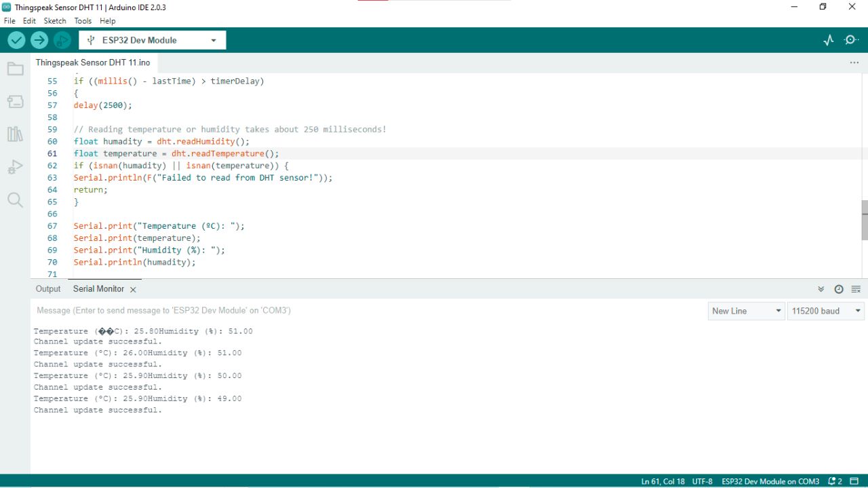Click the Failed to read from DHT sensor line

203,178
